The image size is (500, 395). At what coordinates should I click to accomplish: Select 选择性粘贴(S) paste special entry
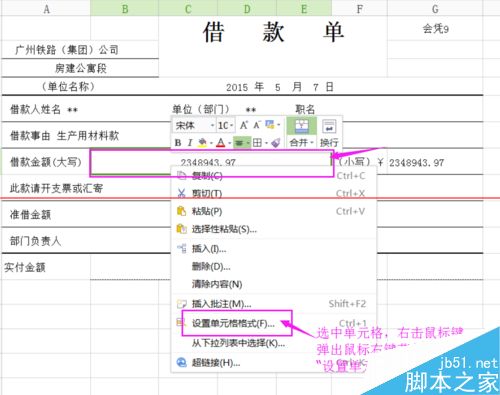tap(224, 229)
